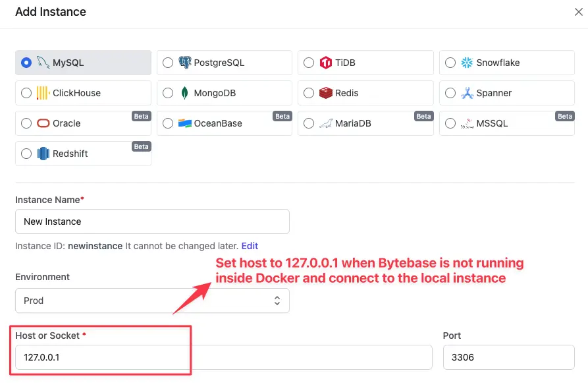
Task: Click the Beta badge on OceanBase
Action: point(282,116)
